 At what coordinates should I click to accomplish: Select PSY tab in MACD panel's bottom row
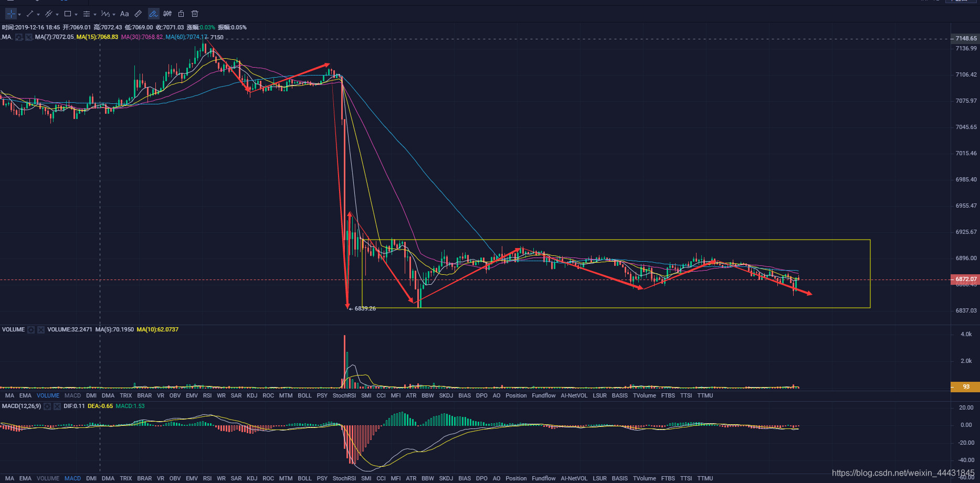(322, 479)
